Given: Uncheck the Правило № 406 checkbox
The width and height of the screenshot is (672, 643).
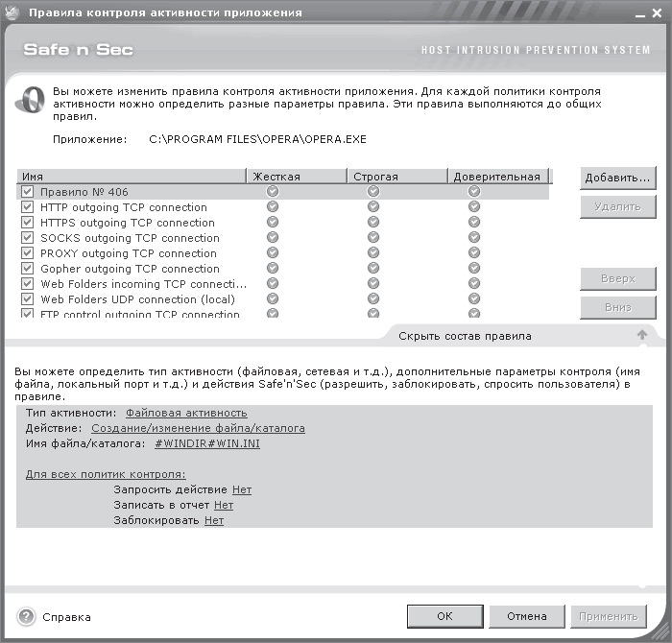Looking at the screenshot, I should pyautogui.click(x=27, y=192).
